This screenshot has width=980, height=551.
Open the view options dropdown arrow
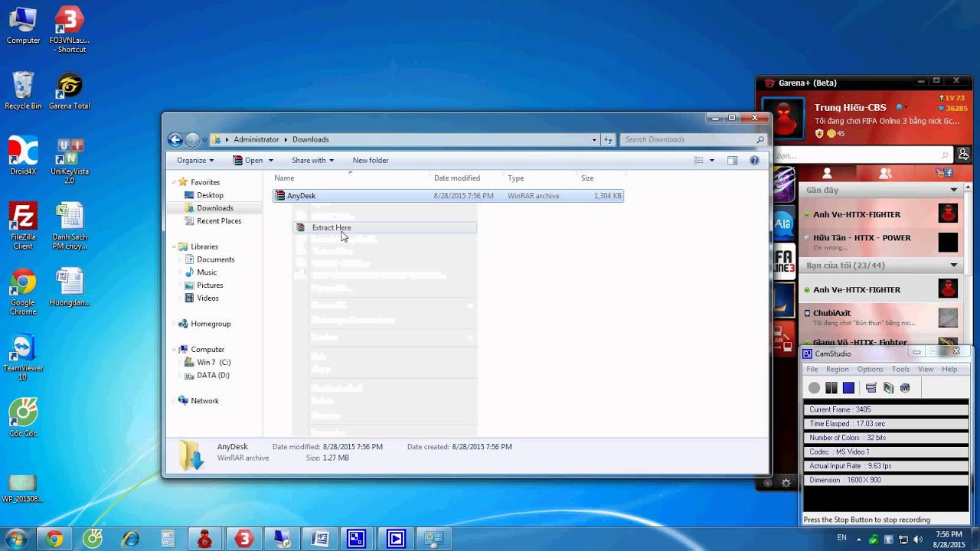coord(712,161)
